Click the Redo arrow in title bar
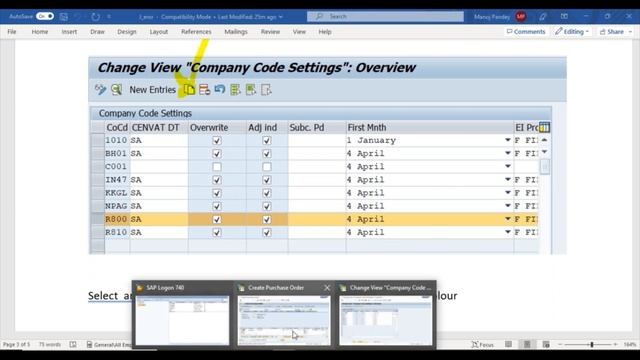Screen dimensions: 640x360 pyautogui.click(x=96, y=17)
